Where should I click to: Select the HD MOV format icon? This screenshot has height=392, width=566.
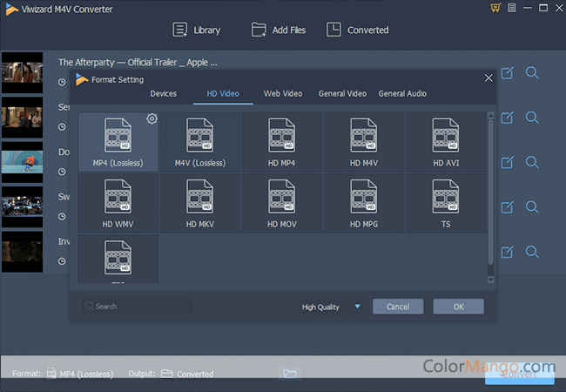click(281, 197)
